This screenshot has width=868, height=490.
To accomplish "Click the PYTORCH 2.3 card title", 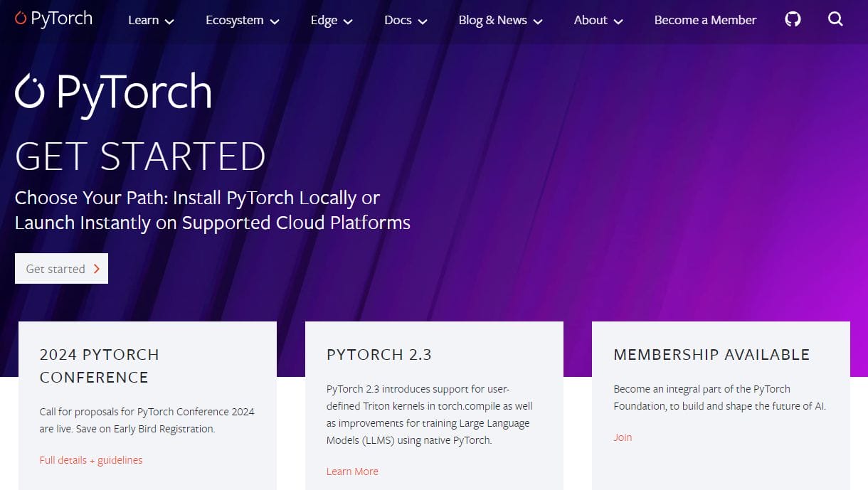I will coord(379,354).
